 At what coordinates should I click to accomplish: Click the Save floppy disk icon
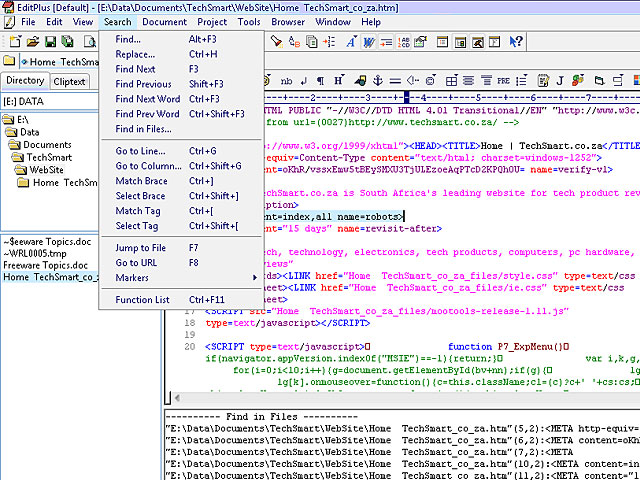click(x=49, y=41)
